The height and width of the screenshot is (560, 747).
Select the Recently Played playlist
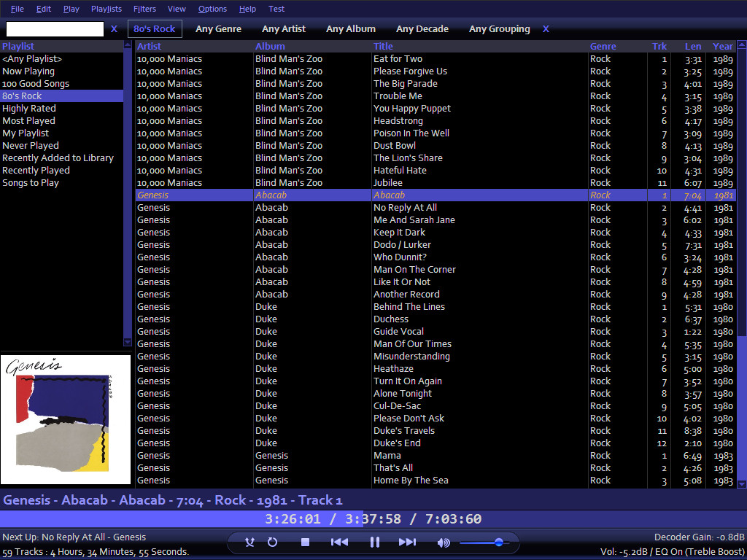(61, 170)
